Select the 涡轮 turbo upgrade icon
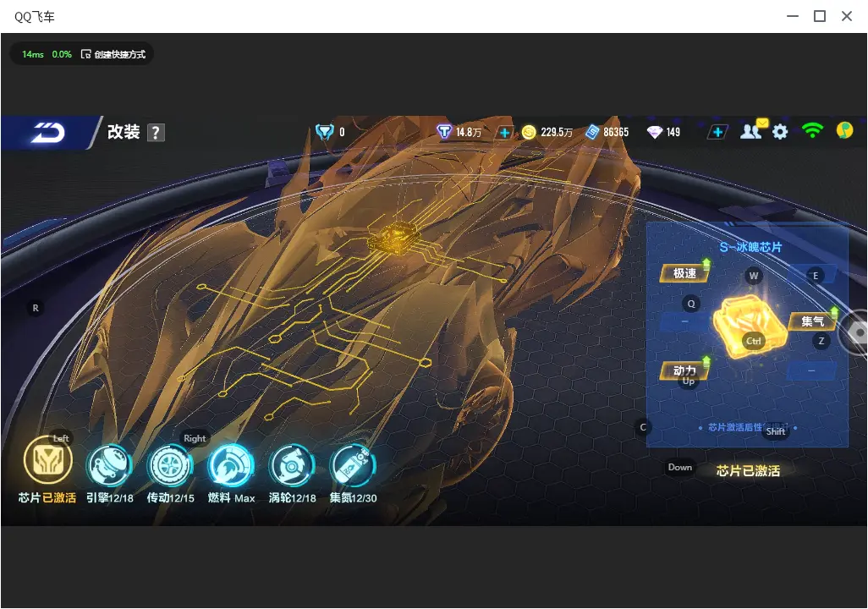Viewport: 868px width, 609px height. 292,465
